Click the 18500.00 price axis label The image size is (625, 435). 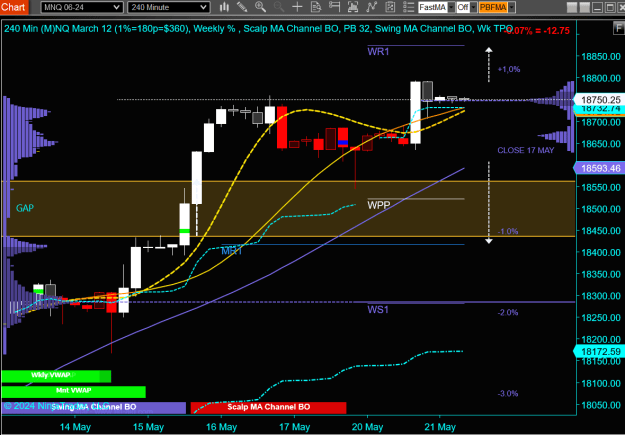tap(601, 209)
